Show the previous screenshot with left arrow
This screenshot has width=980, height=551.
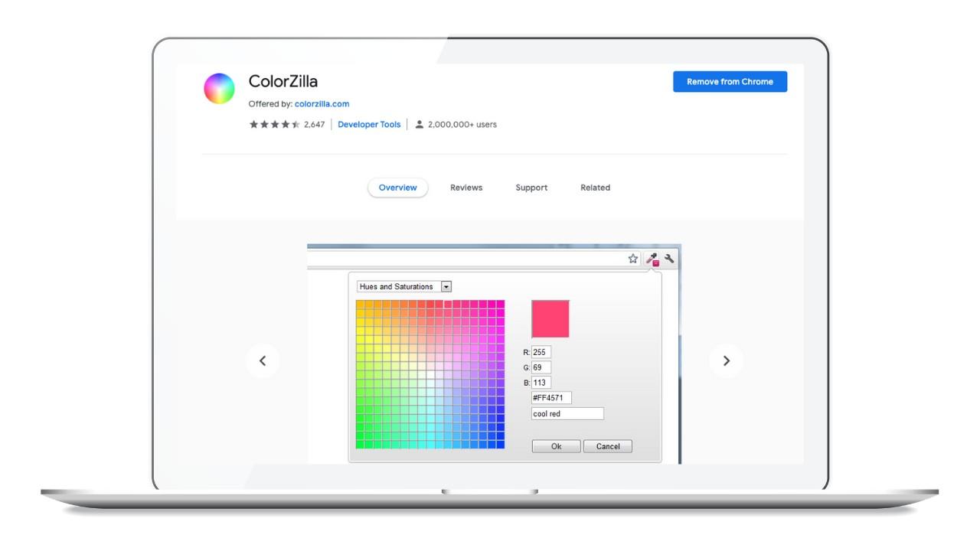click(x=263, y=360)
